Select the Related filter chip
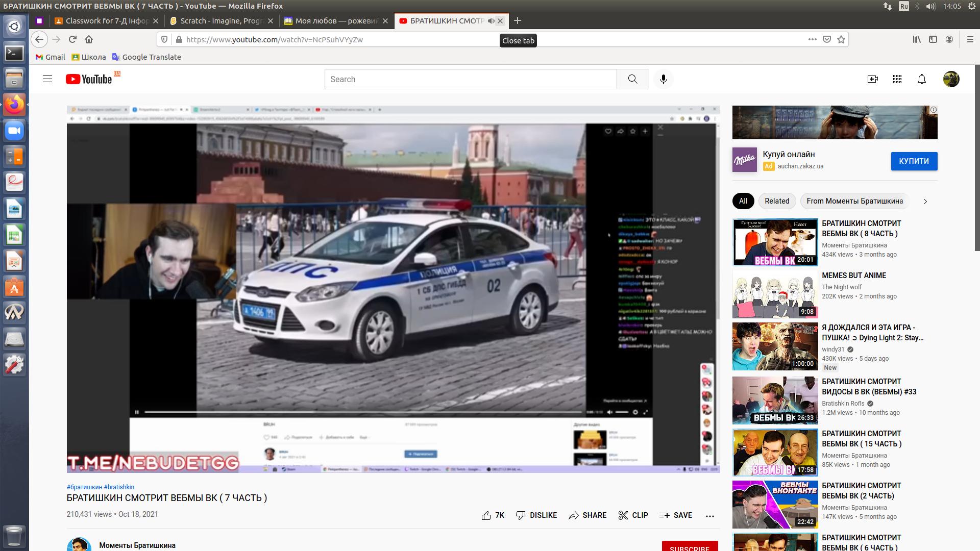Viewport: 980px width, 551px height. [776, 201]
